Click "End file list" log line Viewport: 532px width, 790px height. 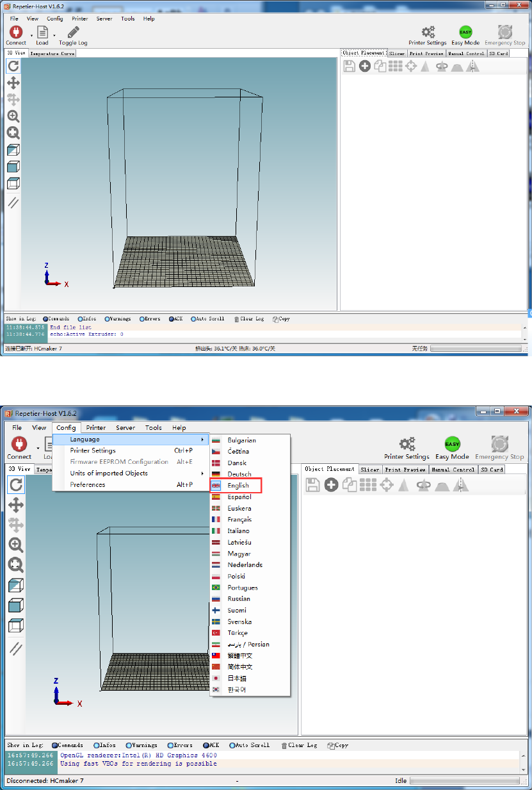click(x=70, y=327)
